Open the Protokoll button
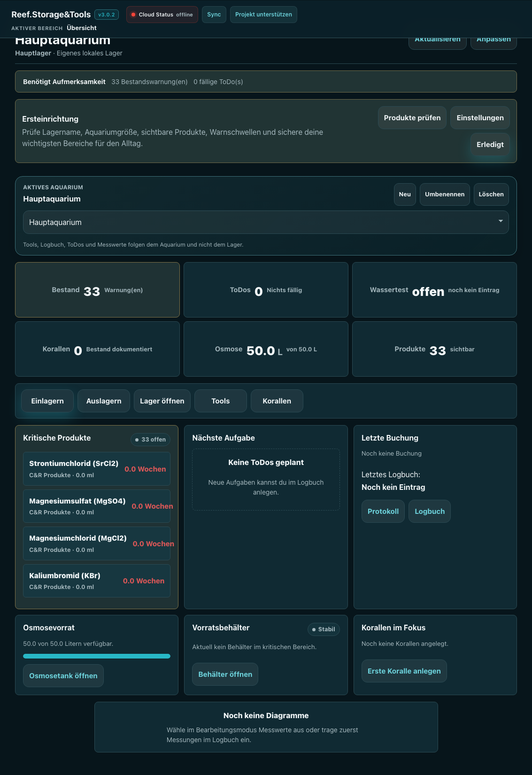This screenshot has width=532, height=775. pyautogui.click(x=383, y=512)
